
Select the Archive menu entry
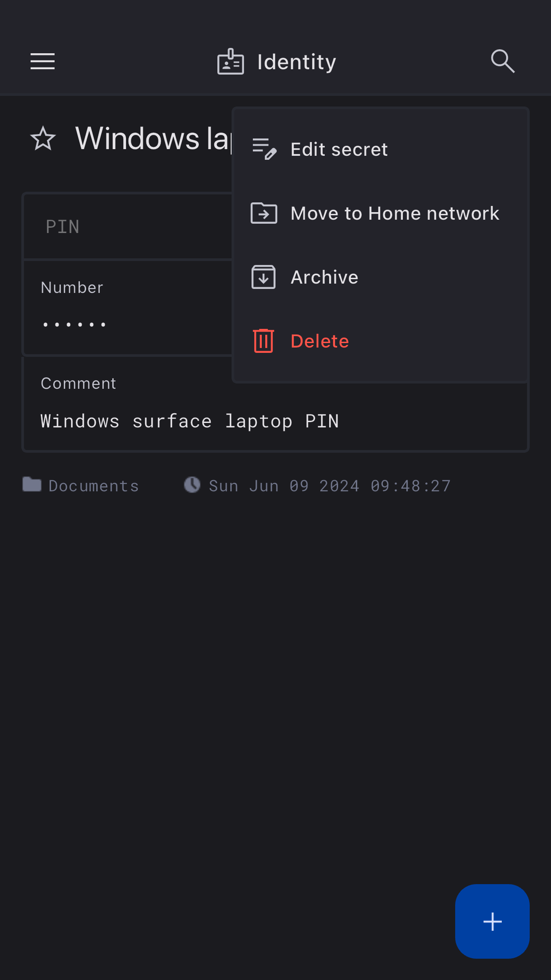324,277
